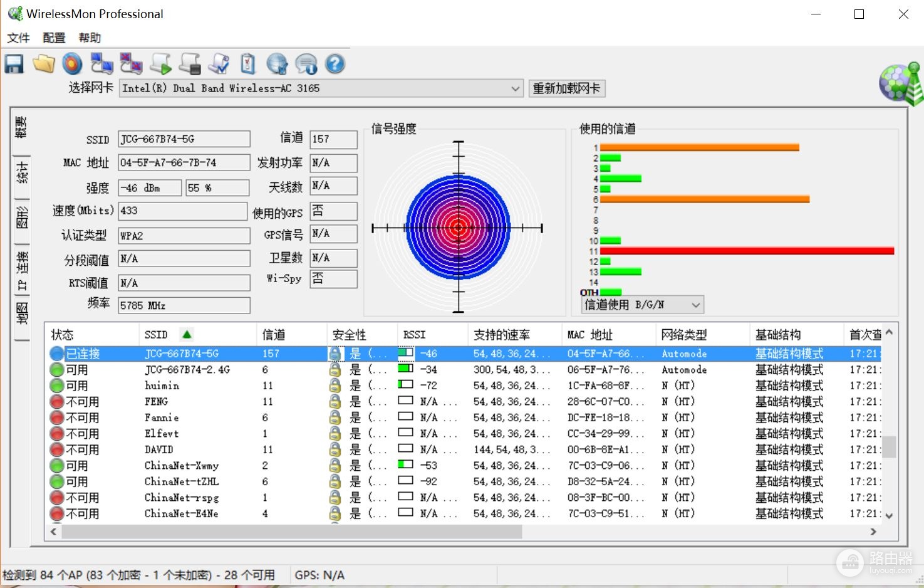Click the connected computers network icon
Image resolution: width=924 pixels, height=588 pixels.
pyautogui.click(x=101, y=64)
